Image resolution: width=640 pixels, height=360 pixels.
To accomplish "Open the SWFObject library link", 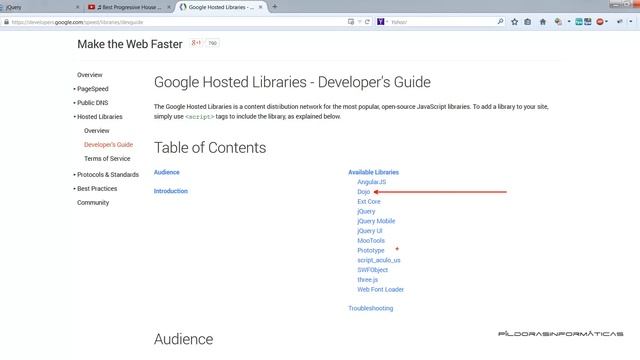I will coord(373,270).
